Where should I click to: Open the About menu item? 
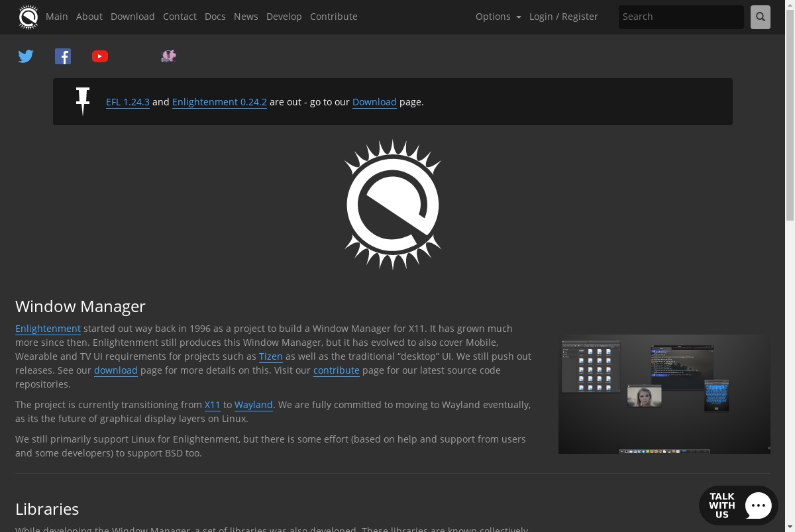89,17
